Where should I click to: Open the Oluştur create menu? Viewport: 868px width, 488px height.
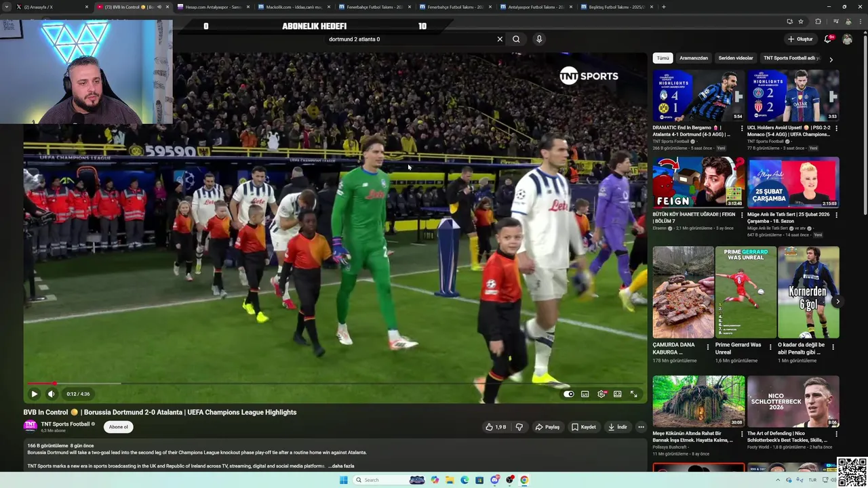pos(800,39)
